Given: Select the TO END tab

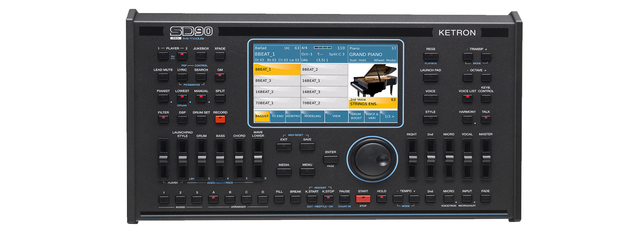Looking at the screenshot, I should (x=278, y=116).
